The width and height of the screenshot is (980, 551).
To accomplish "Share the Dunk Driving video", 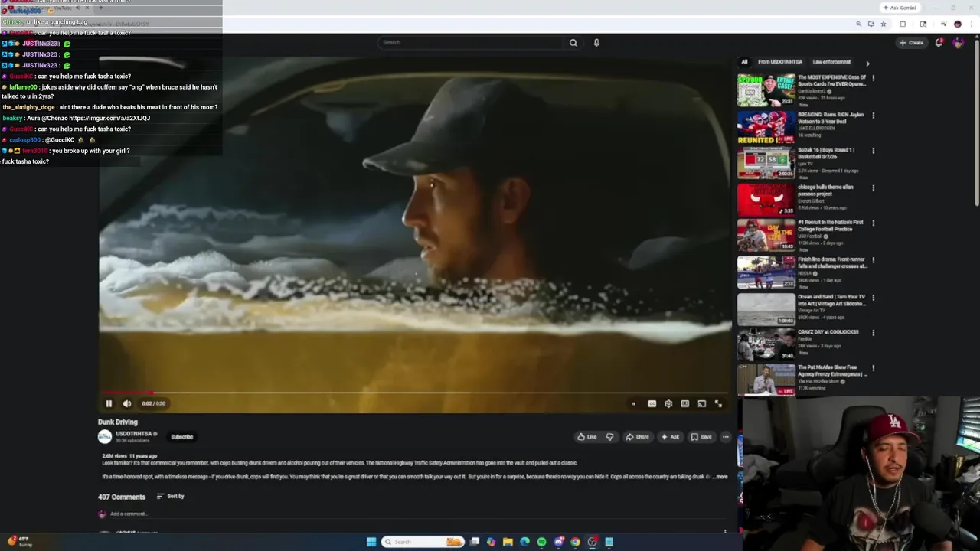I will coord(637,437).
